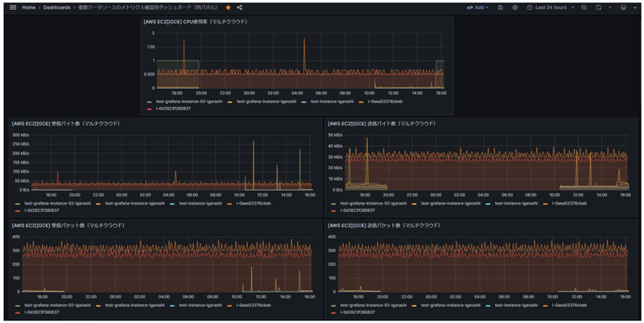Click green legend swatch in 受信バイト数 panel
The height and width of the screenshot is (323, 644).
pos(18,204)
